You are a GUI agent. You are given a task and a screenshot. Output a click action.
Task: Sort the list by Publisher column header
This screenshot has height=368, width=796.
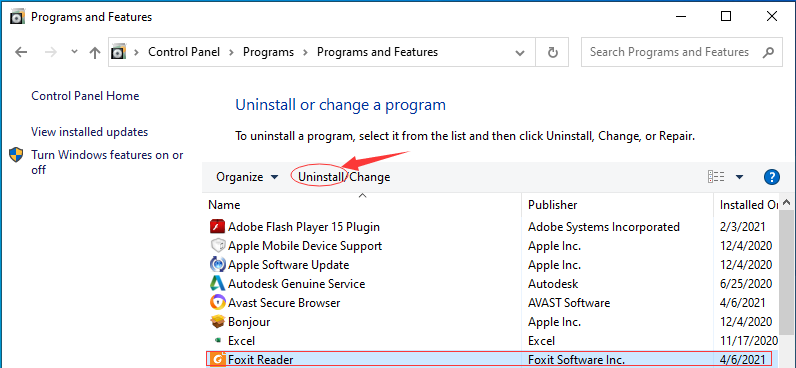(552, 205)
